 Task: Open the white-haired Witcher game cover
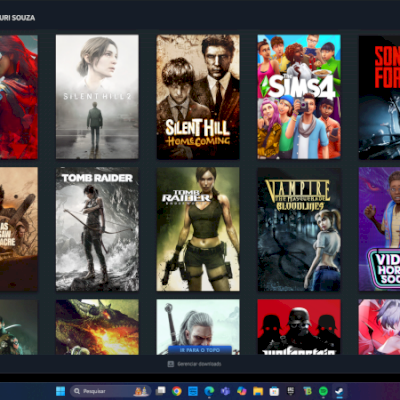pyautogui.click(x=198, y=323)
